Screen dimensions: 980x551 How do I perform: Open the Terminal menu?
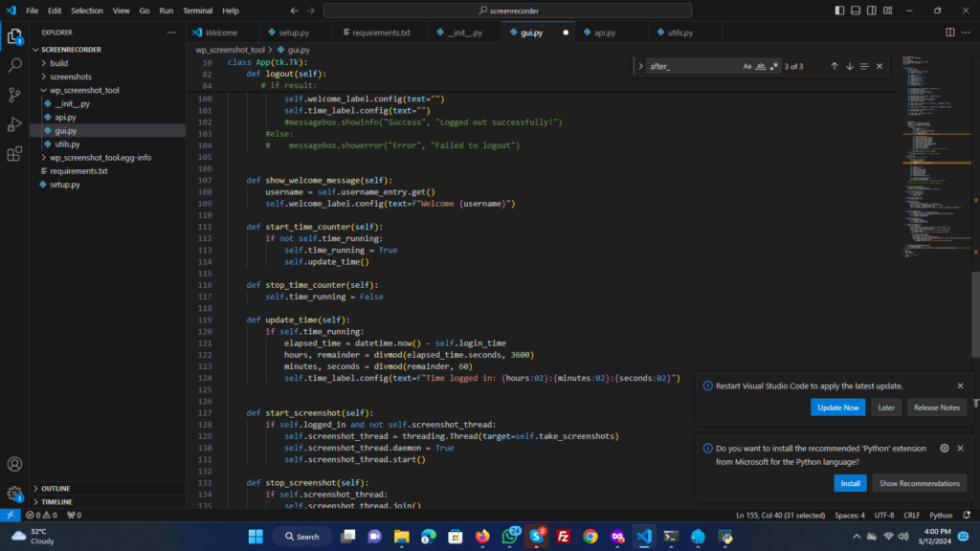198,11
